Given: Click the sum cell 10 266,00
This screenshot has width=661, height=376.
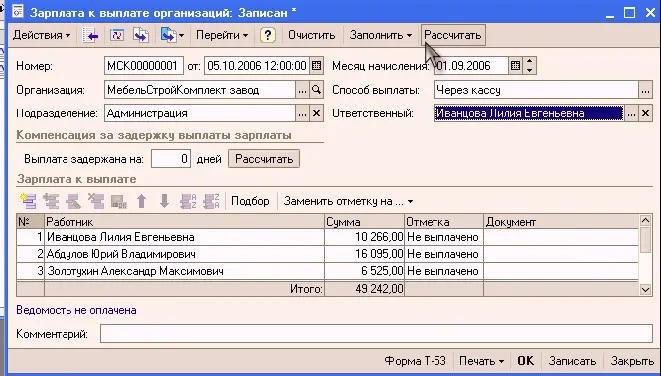Looking at the screenshot, I should click(x=365, y=237).
